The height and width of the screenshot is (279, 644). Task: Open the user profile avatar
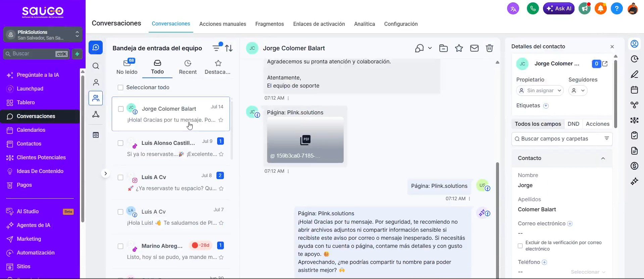(633, 8)
